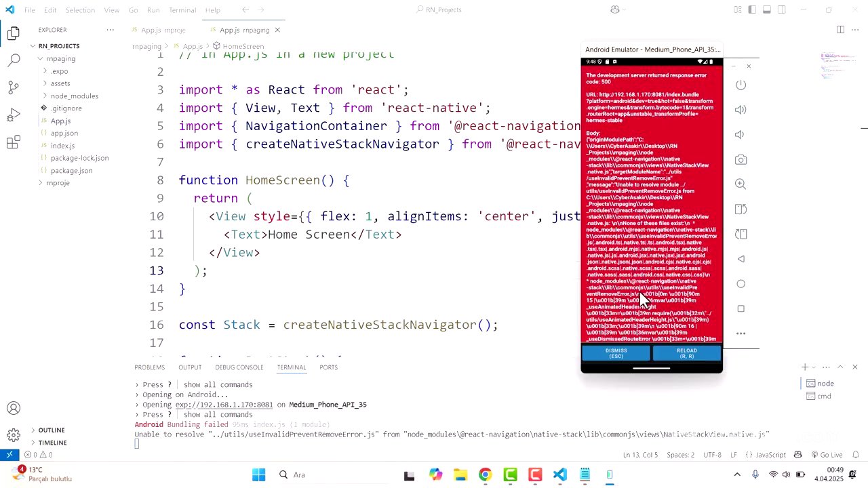Open editor More Actions ellipsis

tap(855, 30)
